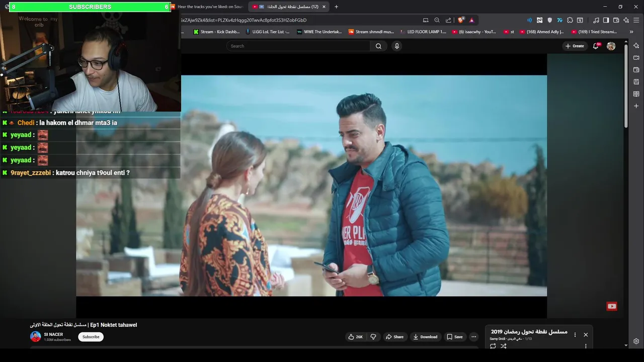Open (169) I Tried Streaming bookmark
The width and height of the screenshot is (644, 362).
coord(594,32)
